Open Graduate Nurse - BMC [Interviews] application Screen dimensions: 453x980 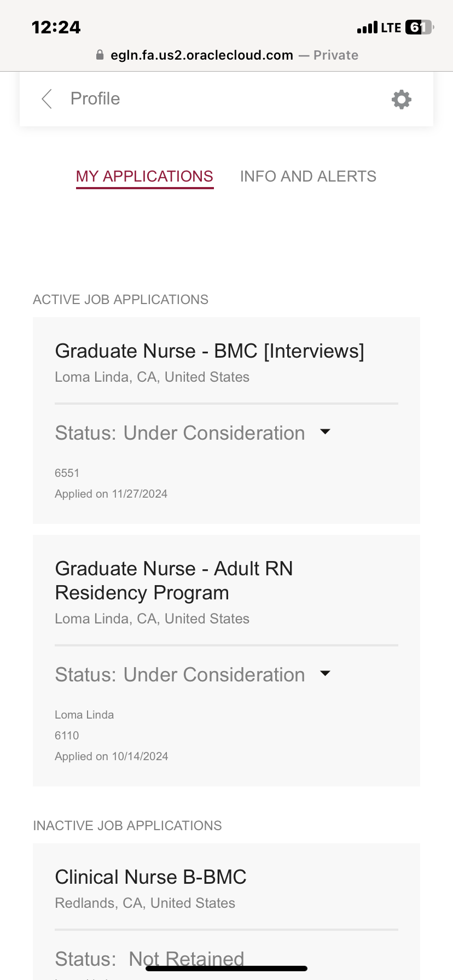coord(210,351)
